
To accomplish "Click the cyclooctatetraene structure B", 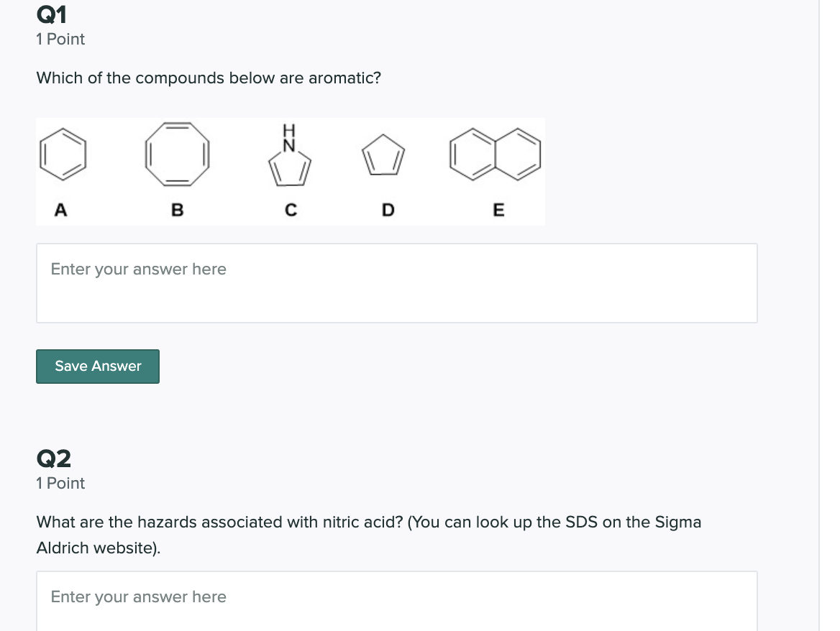I will pos(177,154).
